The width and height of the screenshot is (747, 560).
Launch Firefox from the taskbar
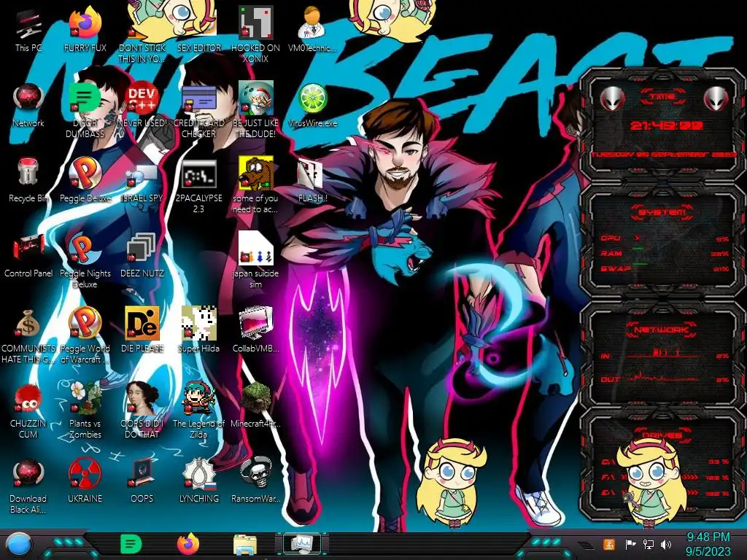(x=188, y=544)
